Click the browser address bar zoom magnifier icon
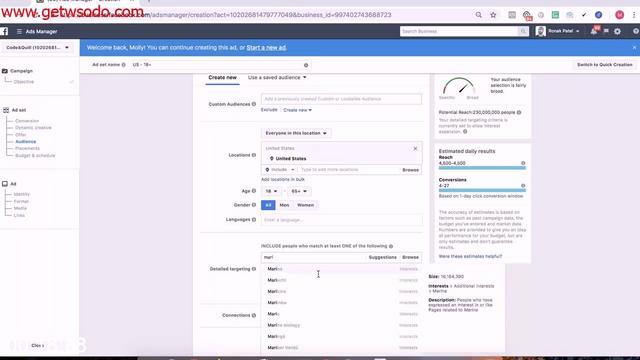Image resolution: width=640 pixels, height=360 pixels. click(478, 15)
